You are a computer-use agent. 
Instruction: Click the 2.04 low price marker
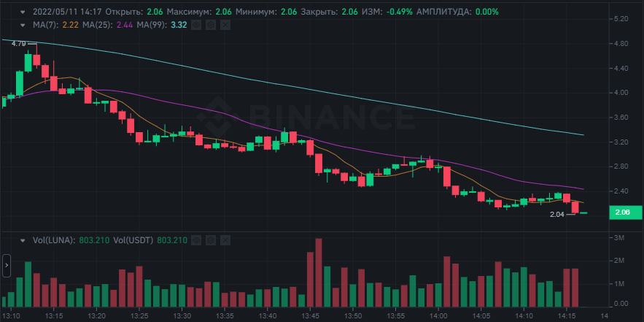pyautogui.click(x=556, y=215)
